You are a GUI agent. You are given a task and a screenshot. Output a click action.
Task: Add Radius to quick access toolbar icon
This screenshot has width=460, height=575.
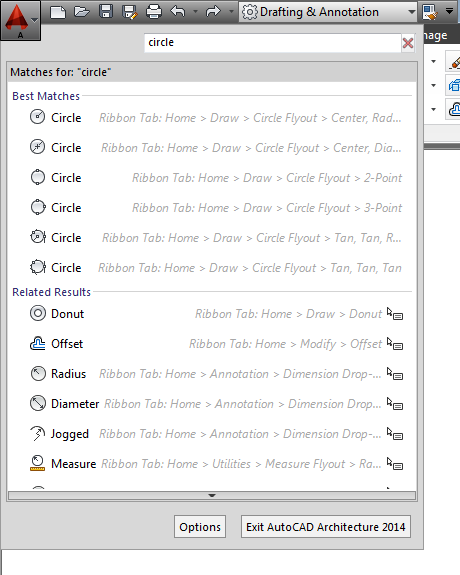tap(395, 374)
